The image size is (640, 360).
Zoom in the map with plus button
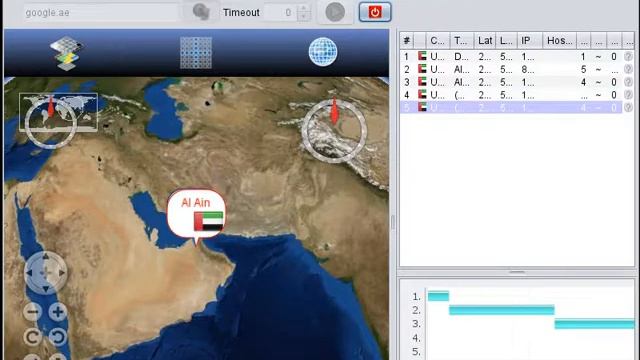coord(58,312)
